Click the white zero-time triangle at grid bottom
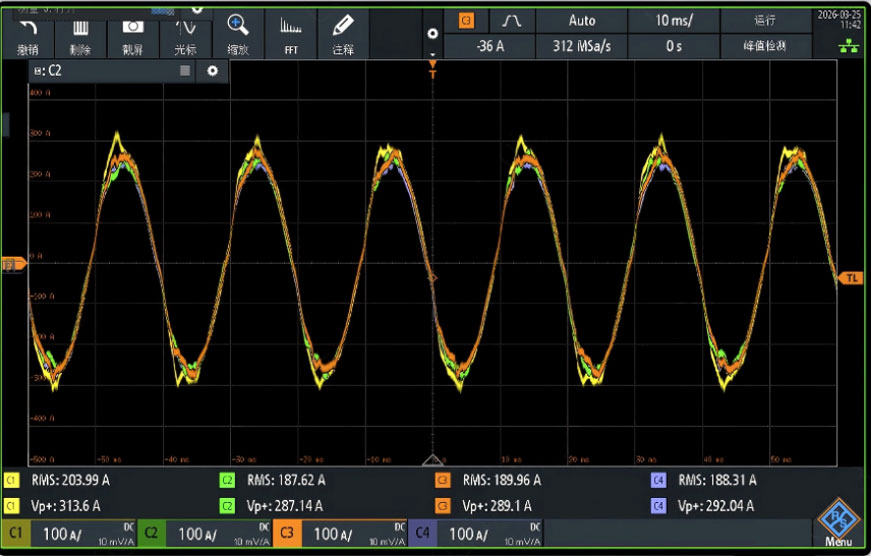The image size is (871, 556). coord(432,460)
